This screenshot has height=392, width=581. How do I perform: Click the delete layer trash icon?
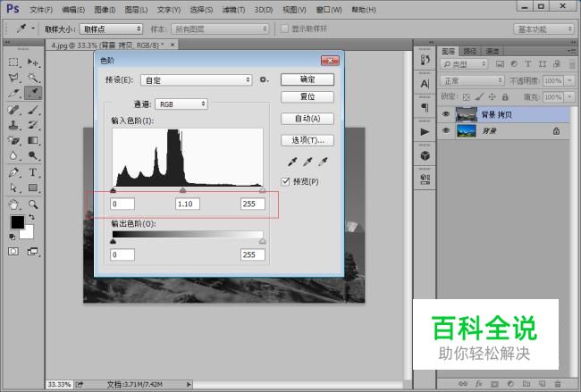click(557, 384)
